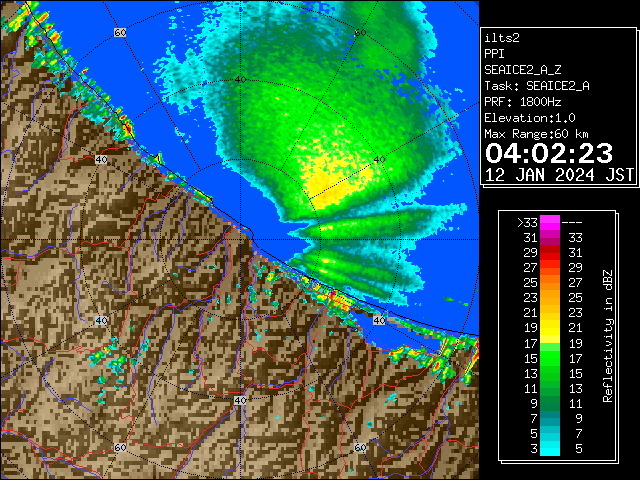Pick the cyan swatch at legend bottom
The image size is (640, 480).
[550, 448]
